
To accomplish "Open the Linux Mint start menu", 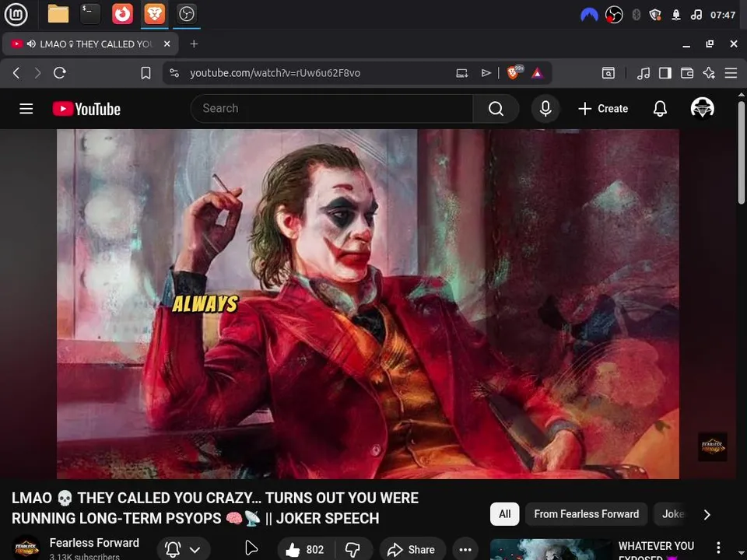I will pyautogui.click(x=16, y=14).
